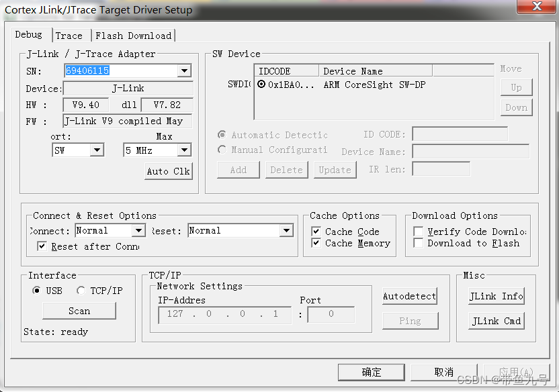
Task: Click the Add device button
Action: (x=238, y=170)
